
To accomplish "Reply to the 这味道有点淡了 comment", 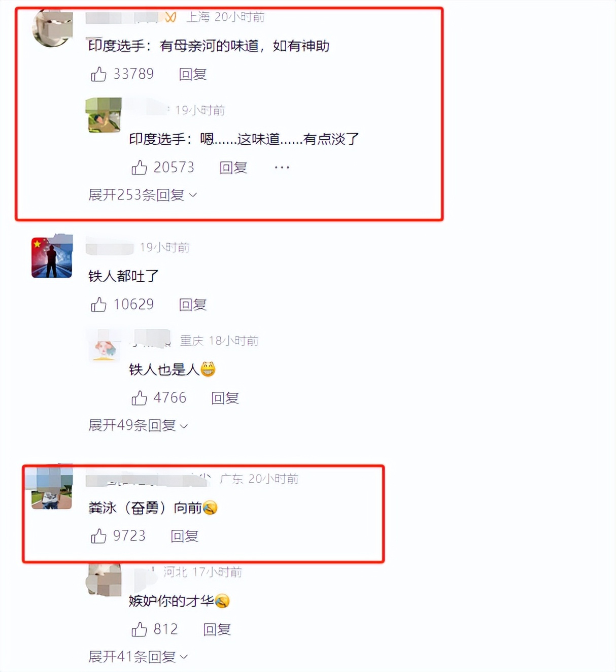I will click(x=233, y=167).
